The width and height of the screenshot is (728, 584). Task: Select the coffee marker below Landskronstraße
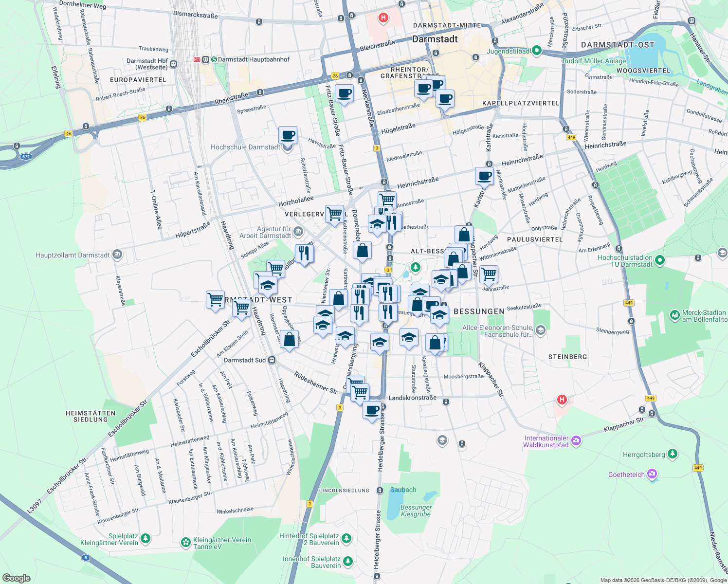pos(373,410)
